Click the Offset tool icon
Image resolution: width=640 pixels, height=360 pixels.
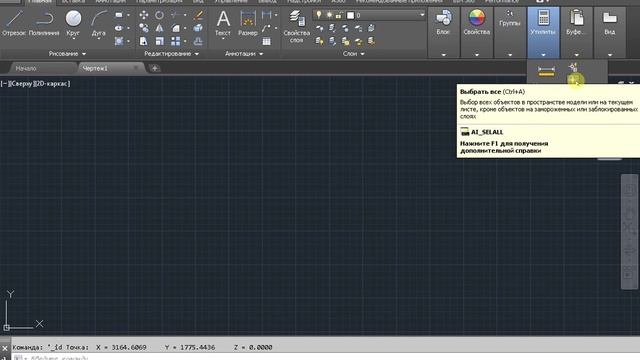click(x=198, y=41)
